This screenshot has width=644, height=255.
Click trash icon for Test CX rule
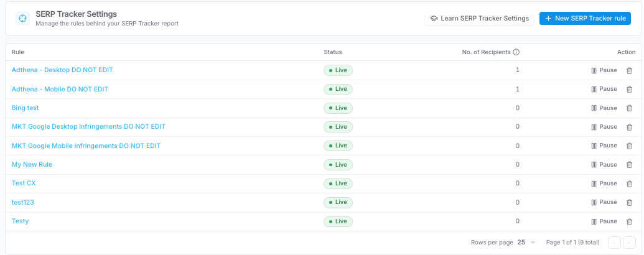pyautogui.click(x=629, y=183)
